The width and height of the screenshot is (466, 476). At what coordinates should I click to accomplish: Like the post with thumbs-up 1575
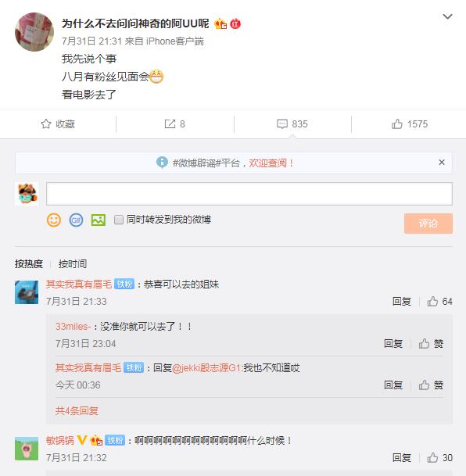(396, 123)
